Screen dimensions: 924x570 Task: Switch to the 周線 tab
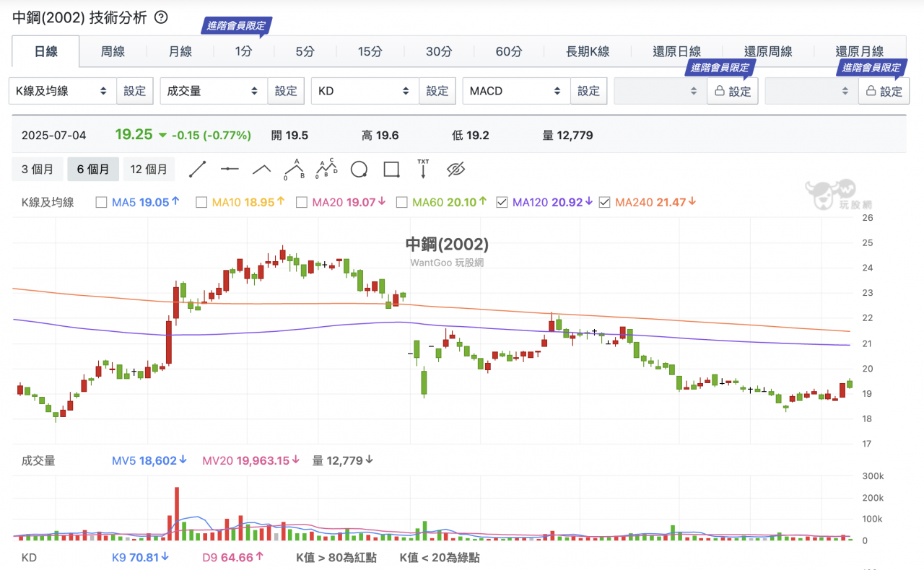pos(113,51)
